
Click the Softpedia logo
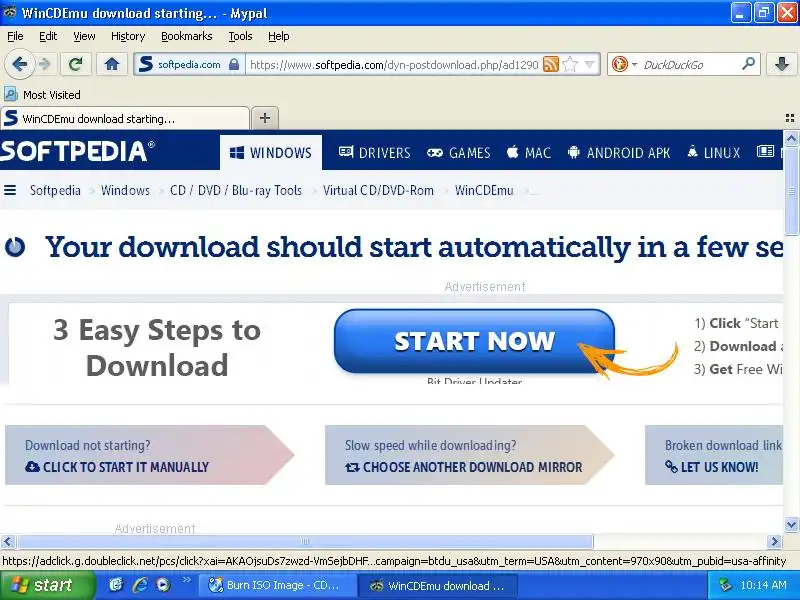pos(77,152)
